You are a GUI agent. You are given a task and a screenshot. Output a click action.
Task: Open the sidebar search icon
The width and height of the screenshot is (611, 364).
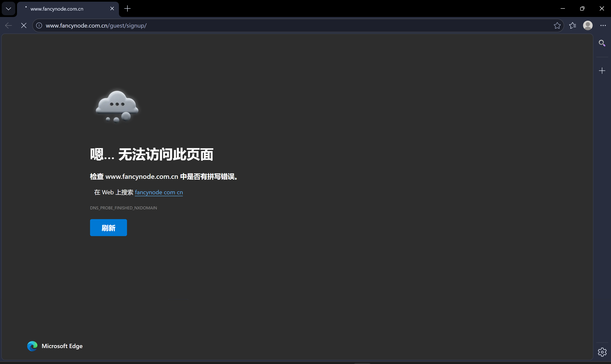(602, 43)
